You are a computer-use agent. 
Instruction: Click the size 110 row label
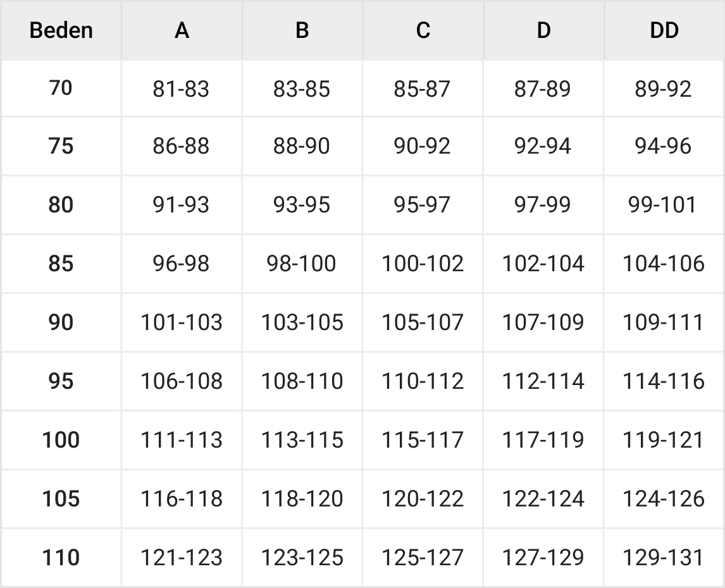pos(61,558)
